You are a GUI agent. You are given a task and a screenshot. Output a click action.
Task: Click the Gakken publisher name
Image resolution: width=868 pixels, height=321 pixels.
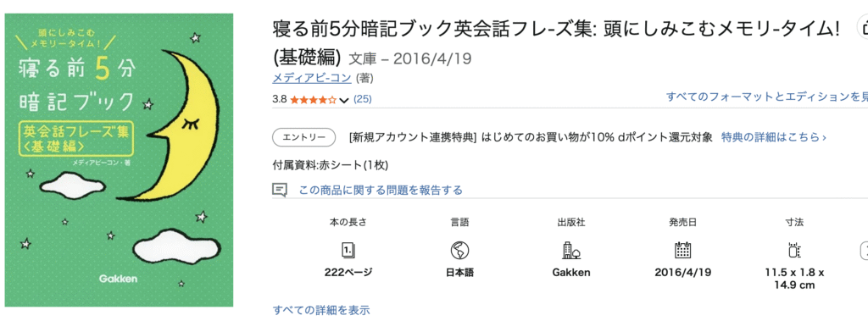click(x=571, y=272)
